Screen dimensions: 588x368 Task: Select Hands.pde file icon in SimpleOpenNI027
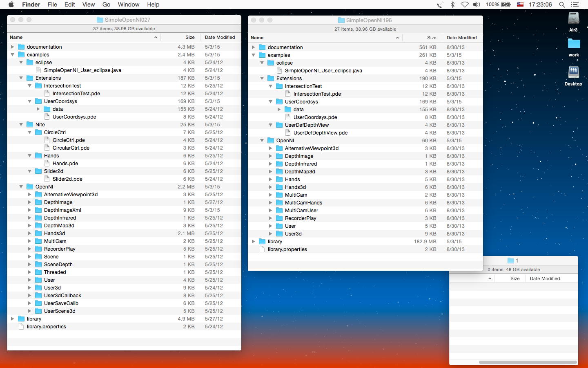(47, 164)
